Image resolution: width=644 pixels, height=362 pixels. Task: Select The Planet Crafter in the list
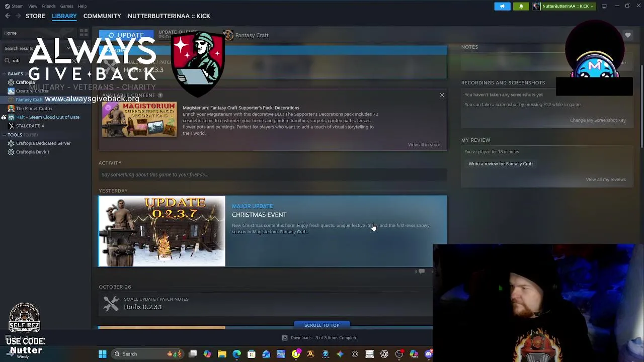[x=34, y=109]
